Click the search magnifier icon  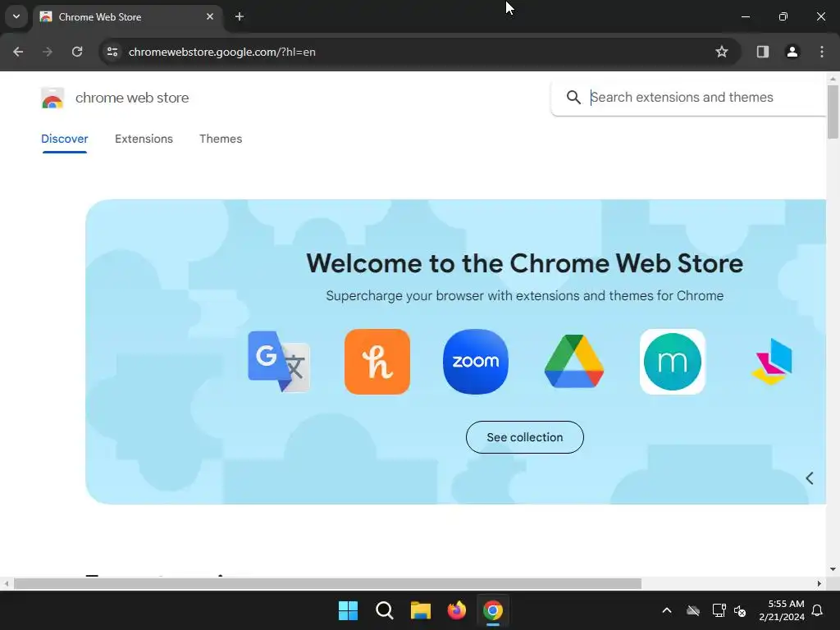[x=573, y=98]
